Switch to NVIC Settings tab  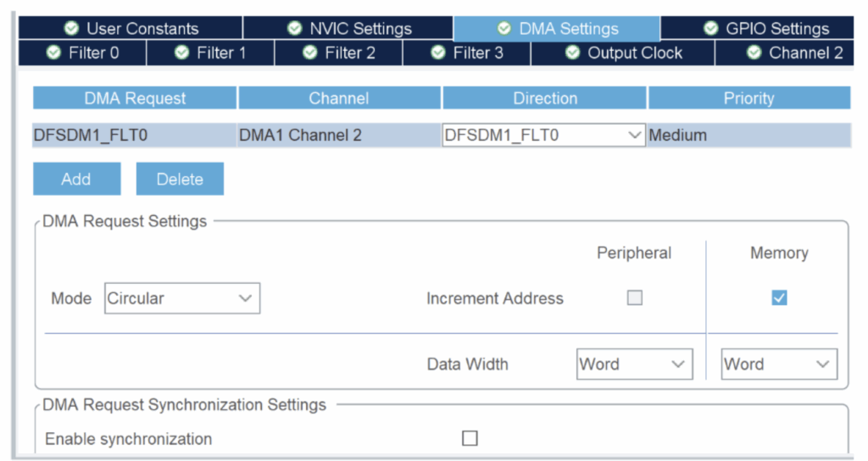click(348, 29)
